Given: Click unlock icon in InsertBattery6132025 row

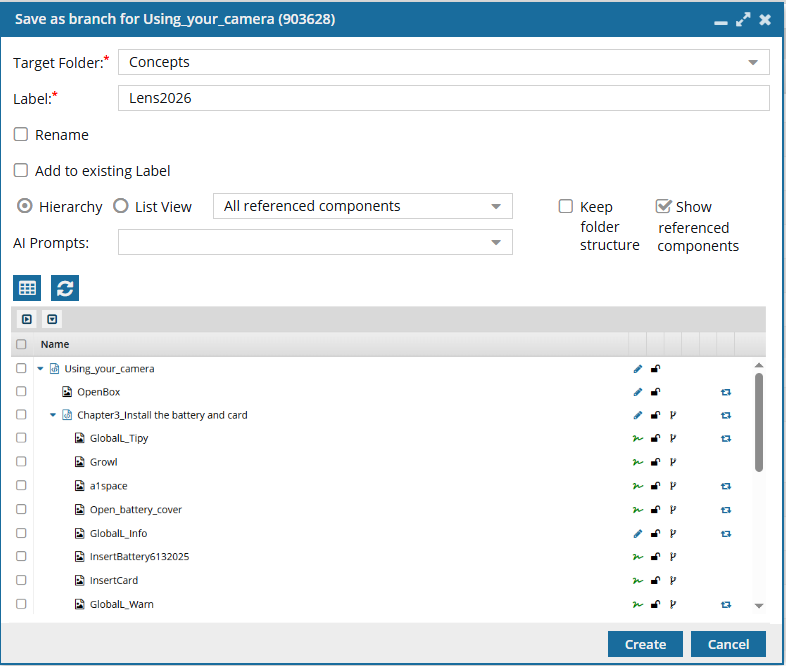Looking at the screenshot, I should point(655,557).
